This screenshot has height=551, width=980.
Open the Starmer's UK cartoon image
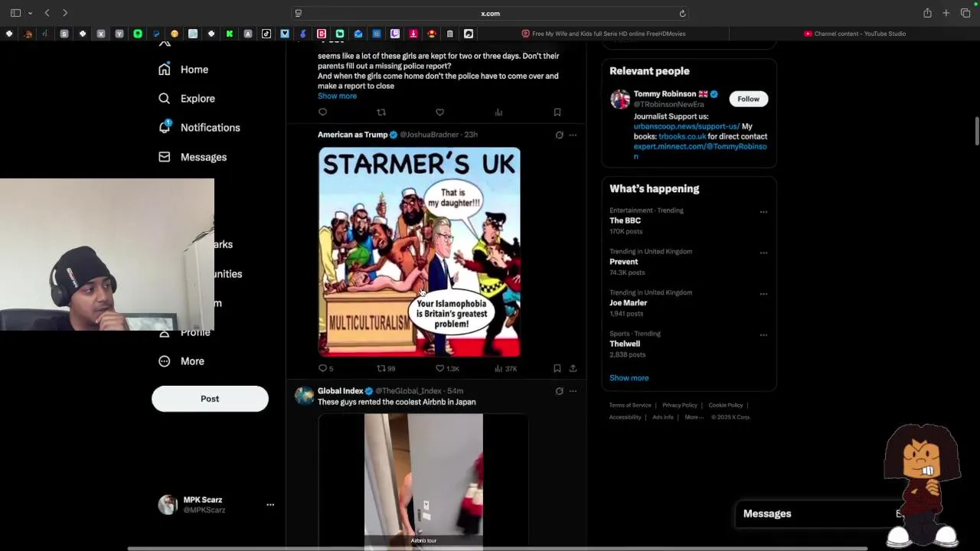point(420,252)
